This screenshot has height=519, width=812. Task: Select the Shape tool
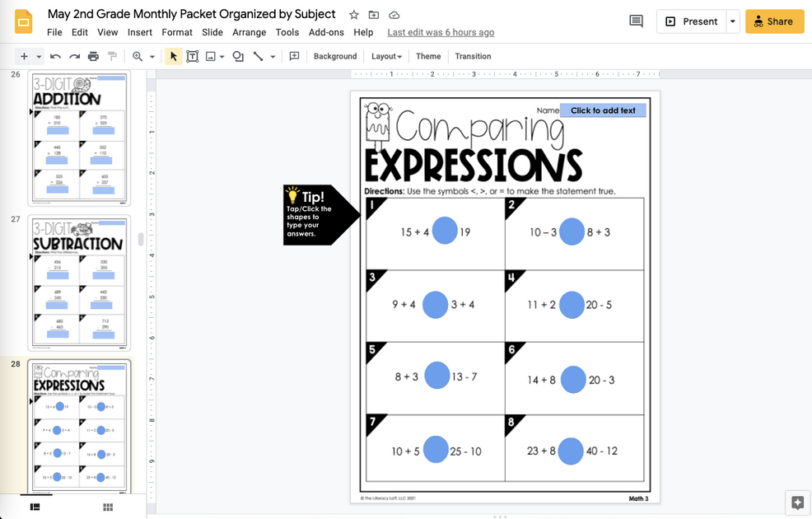click(238, 56)
